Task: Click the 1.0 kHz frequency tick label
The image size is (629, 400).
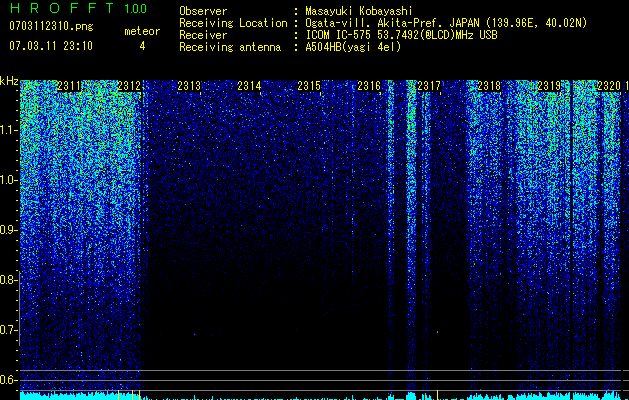Action: (8, 180)
